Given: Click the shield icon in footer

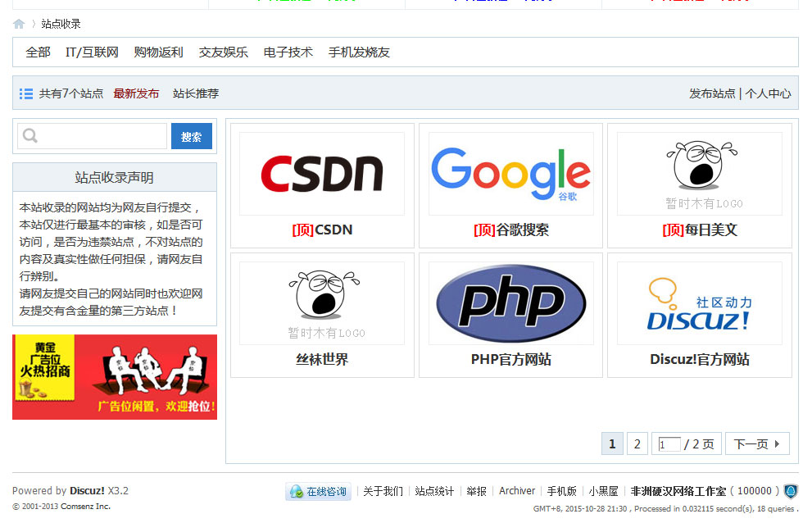Looking at the screenshot, I should (x=790, y=491).
